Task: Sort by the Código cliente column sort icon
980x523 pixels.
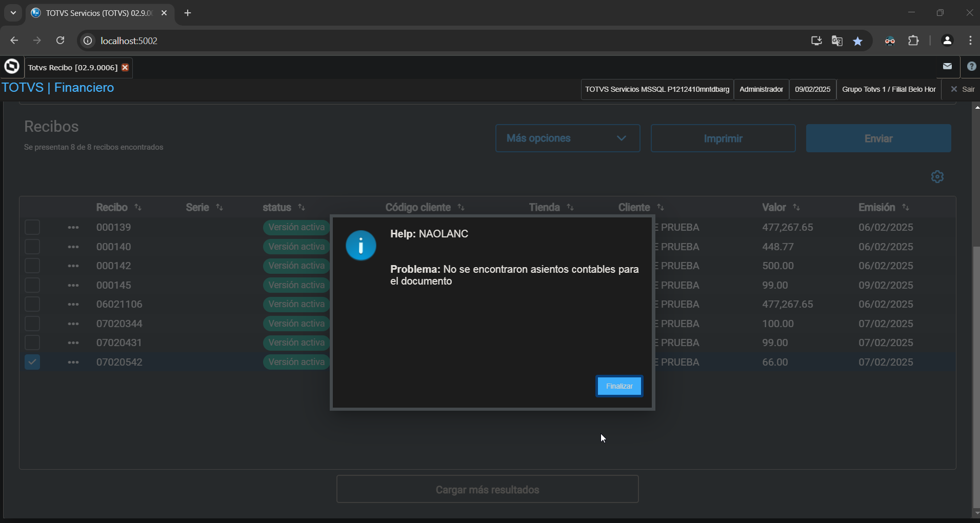Action: [461, 207]
